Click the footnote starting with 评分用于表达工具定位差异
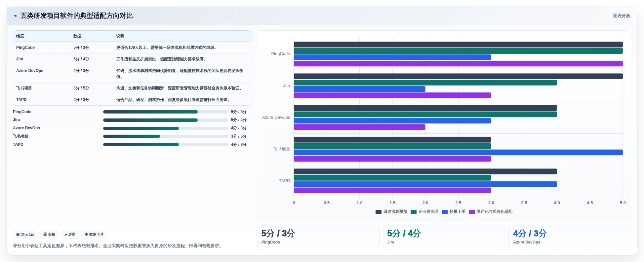Image resolution: width=644 pixels, height=262 pixels. click(x=118, y=246)
